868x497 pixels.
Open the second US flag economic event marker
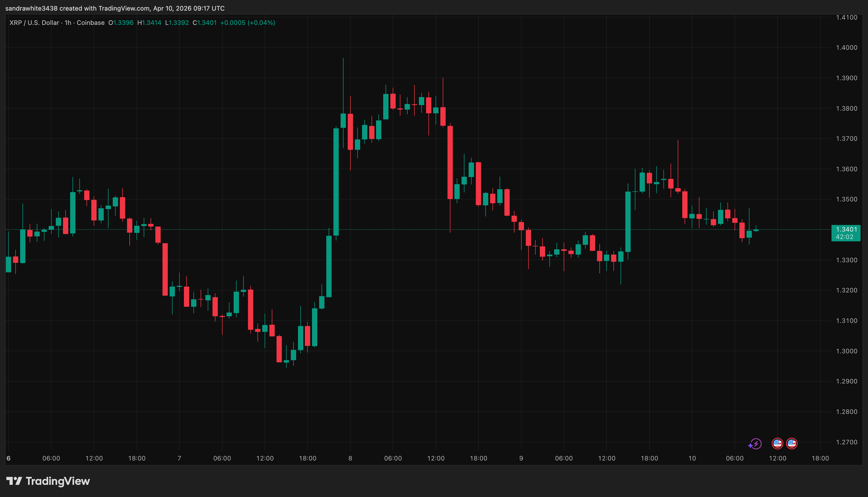point(791,444)
